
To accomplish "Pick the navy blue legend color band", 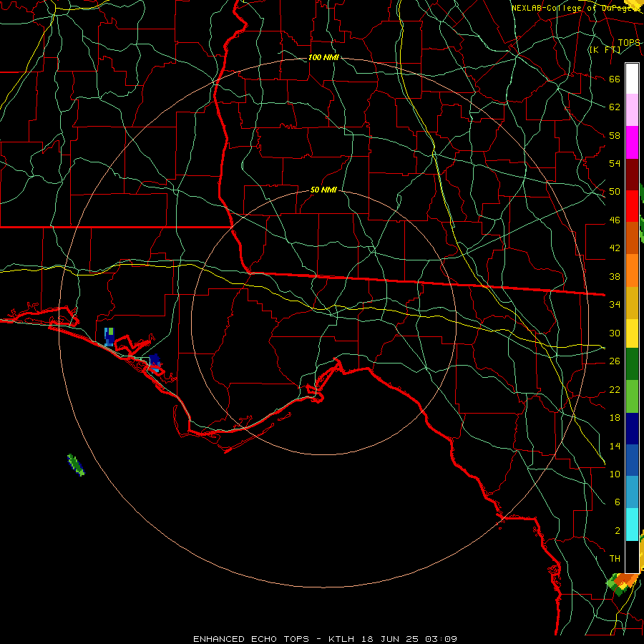I will click(632, 429).
